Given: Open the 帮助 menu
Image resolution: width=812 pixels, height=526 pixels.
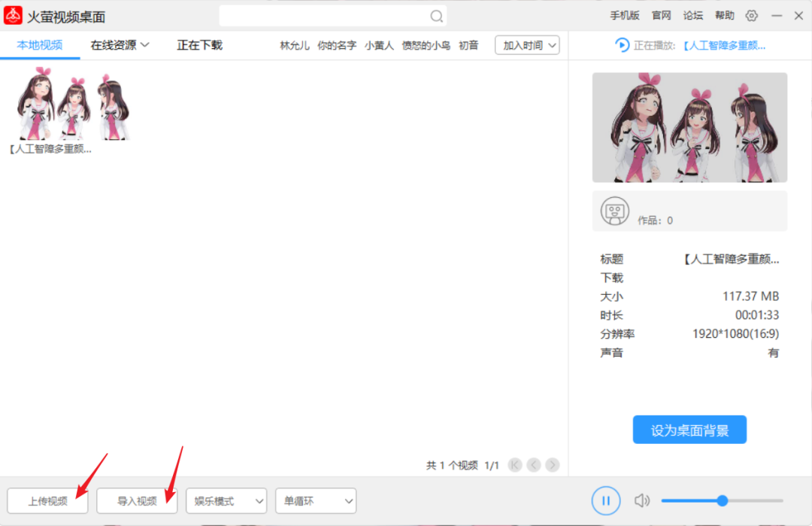Looking at the screenshot, I should pos(725,16).
